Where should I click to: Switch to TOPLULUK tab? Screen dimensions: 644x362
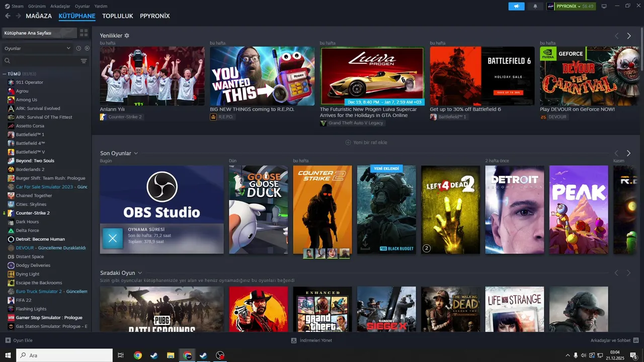[117, 16]
